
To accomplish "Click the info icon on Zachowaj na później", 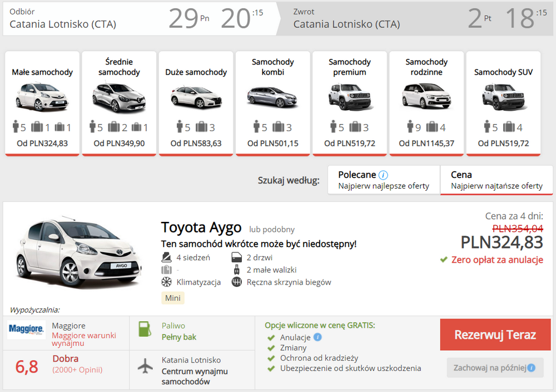I will 531,368.
